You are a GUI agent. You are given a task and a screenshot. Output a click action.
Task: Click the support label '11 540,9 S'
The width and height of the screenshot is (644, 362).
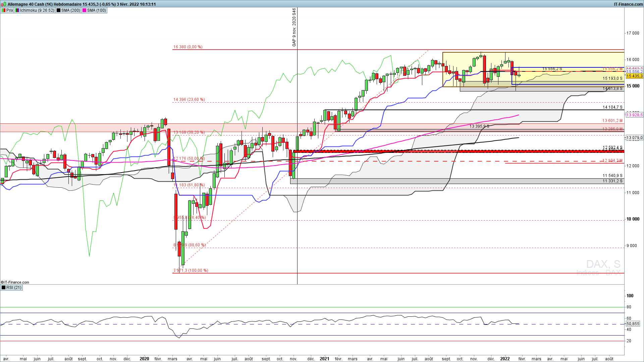tap(612, 176)
